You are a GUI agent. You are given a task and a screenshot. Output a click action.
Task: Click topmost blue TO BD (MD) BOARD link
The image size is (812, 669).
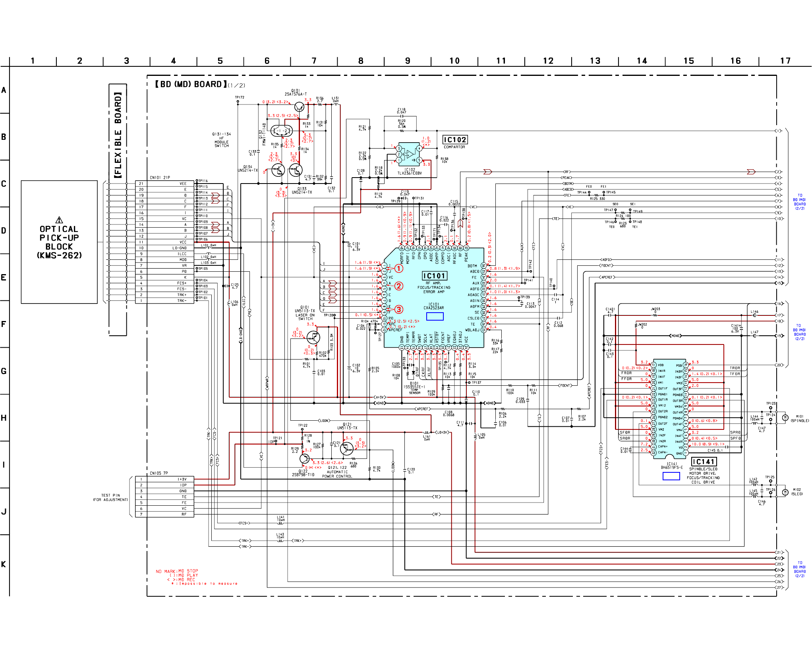(x=799, y=202)
